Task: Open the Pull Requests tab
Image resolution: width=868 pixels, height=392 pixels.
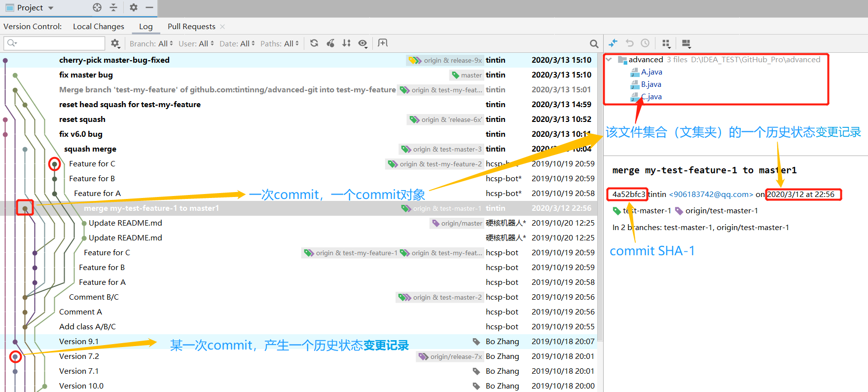Action: 191,26
